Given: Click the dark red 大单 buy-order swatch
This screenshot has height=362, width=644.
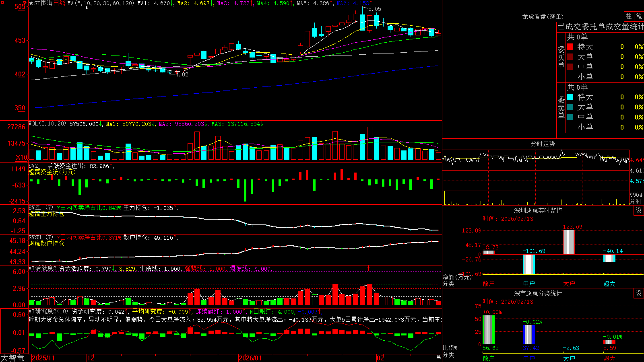Looking at the screenshot, I should coord(570,57).
